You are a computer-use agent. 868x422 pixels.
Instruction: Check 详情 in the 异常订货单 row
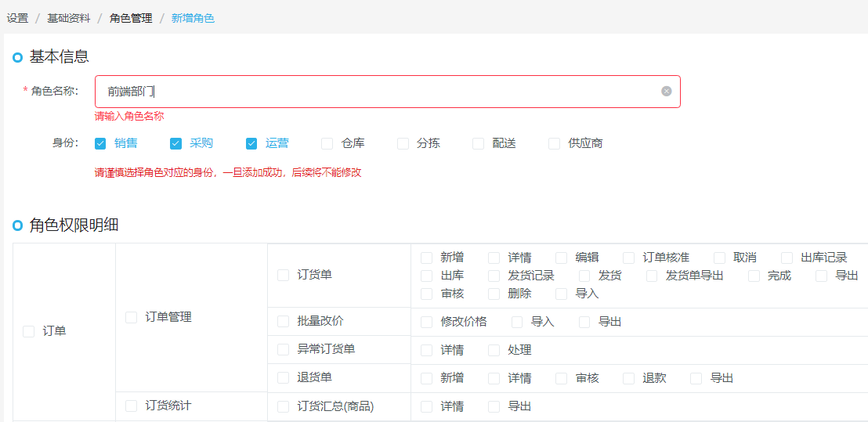pyautogui.click(x=427, y=350)
